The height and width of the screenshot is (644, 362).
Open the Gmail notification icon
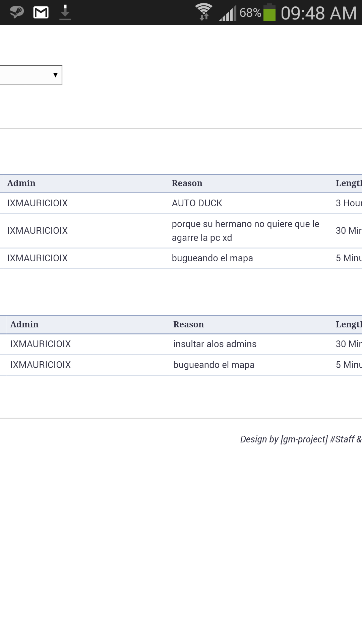coord(41,13)
